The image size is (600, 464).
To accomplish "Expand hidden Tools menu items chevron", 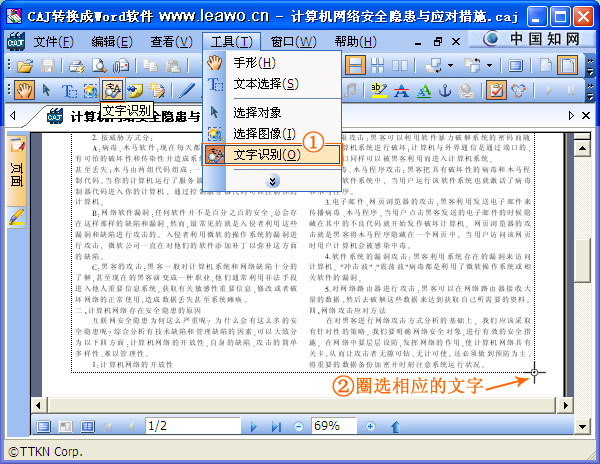I will click(272, 181).
